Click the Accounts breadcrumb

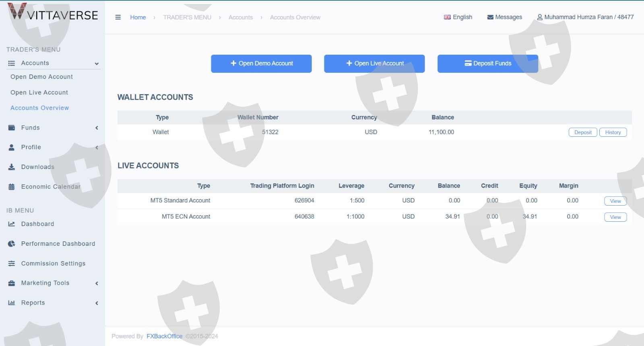[241, 17]
